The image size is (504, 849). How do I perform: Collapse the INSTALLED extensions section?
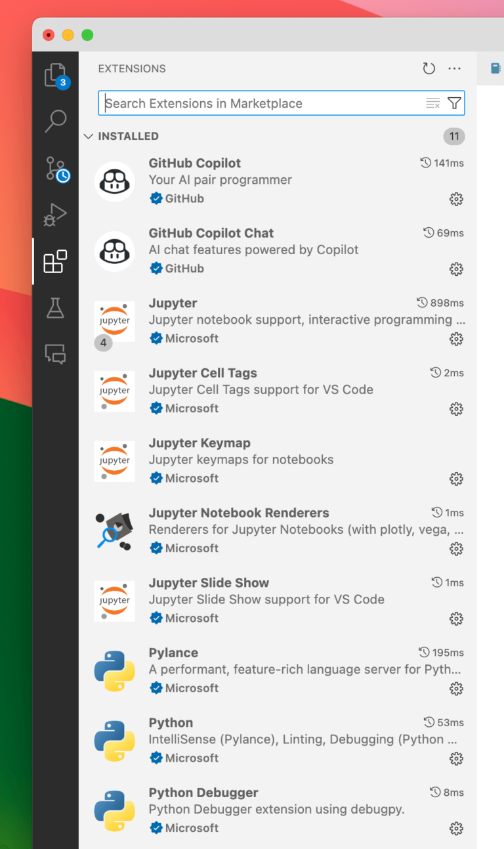pyautogui.click(x=89, y=136)
